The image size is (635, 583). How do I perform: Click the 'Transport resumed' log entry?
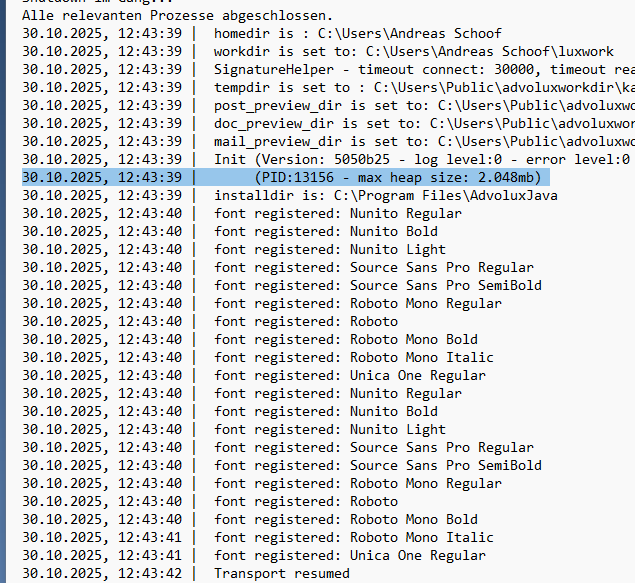(281, 574)
